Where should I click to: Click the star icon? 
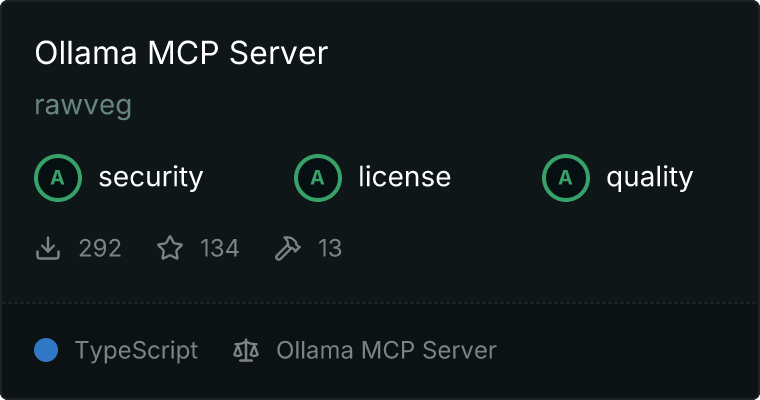pos(170,248)
